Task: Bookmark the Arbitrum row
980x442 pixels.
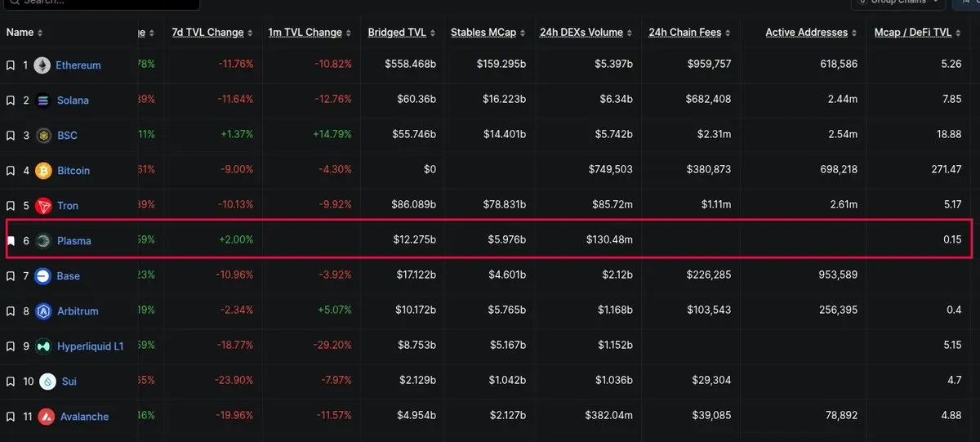Action: [11, 311]
